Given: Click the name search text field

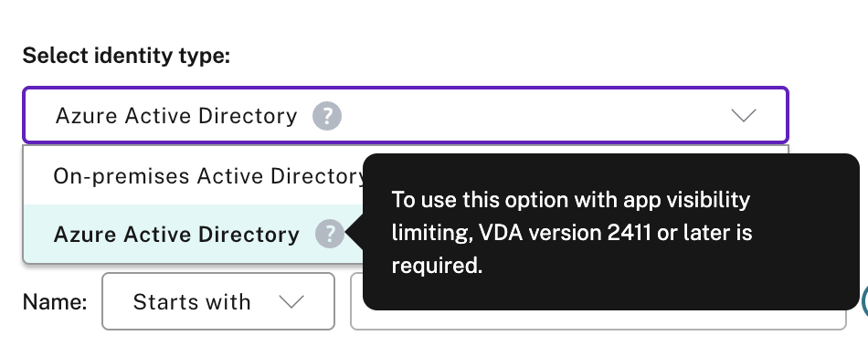Looking at the screenshot, I should pos(598,320).
